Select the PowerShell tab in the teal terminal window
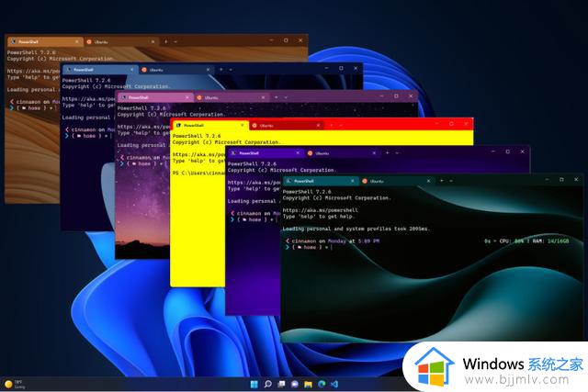 (x=321, y=181)
